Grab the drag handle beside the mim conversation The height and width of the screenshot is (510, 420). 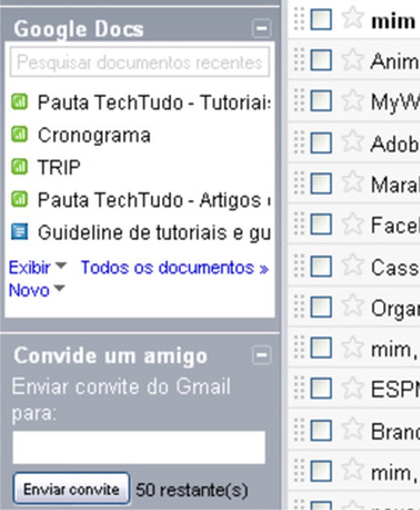(x=298, y=19)
